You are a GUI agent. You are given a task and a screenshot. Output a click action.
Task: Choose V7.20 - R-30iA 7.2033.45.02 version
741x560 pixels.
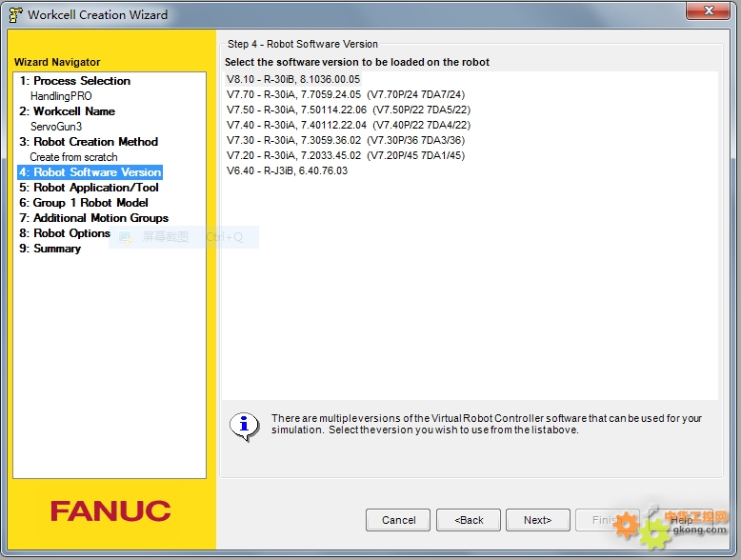click(x=346, y=155)
